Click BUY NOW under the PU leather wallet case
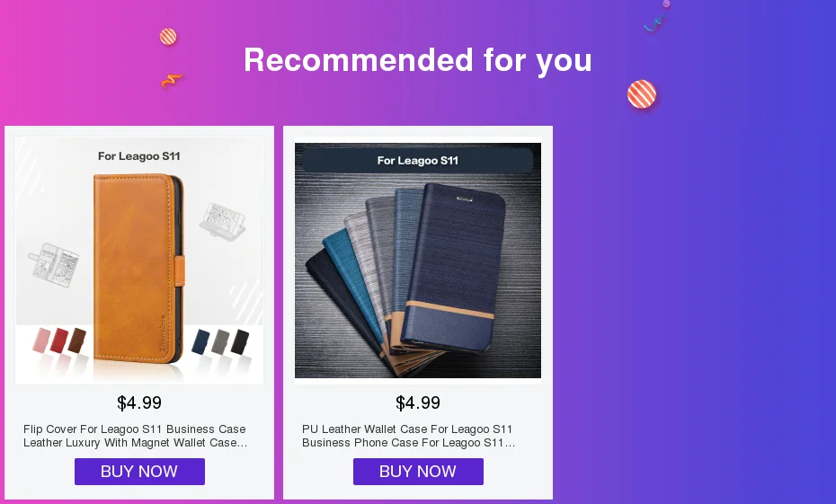Viewport: 836px width, 504px height. pos(418,472)
